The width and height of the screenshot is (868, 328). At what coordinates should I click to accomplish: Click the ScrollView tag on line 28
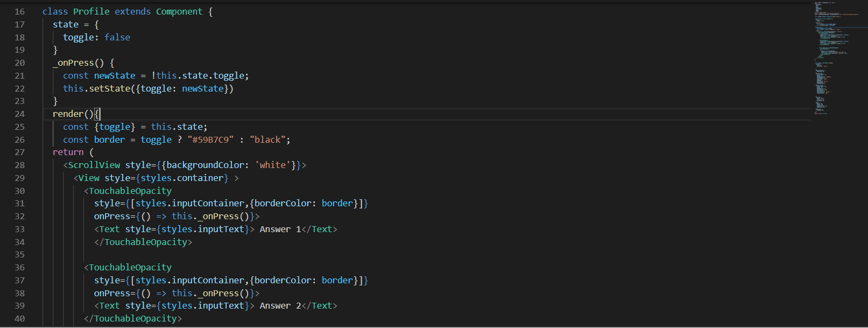(x=94, y=165)
